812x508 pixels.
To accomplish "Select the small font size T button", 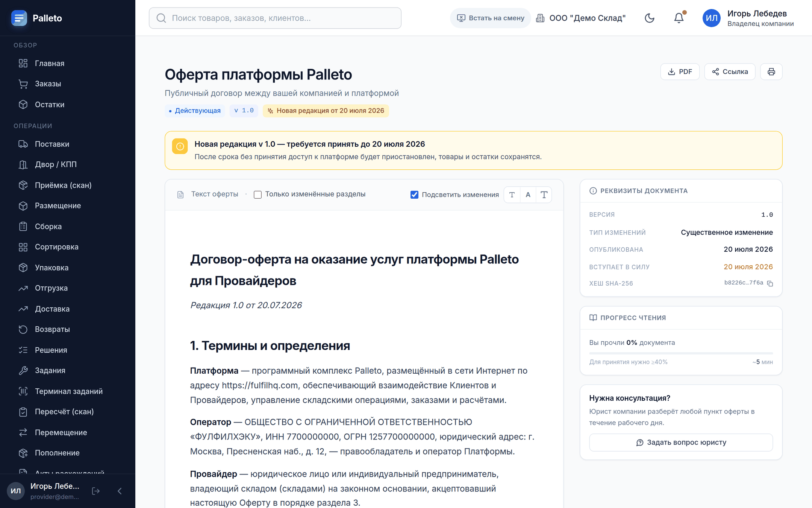I will tap(512, 195).
